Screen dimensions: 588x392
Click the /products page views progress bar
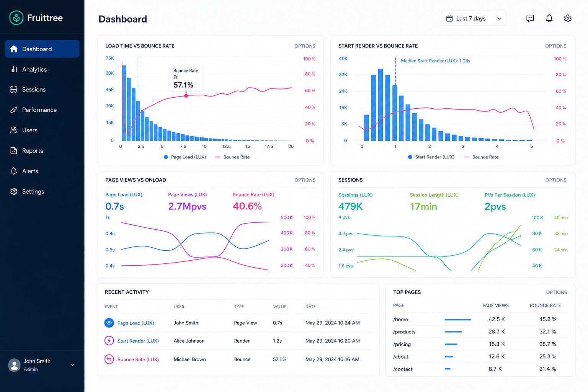453,332
